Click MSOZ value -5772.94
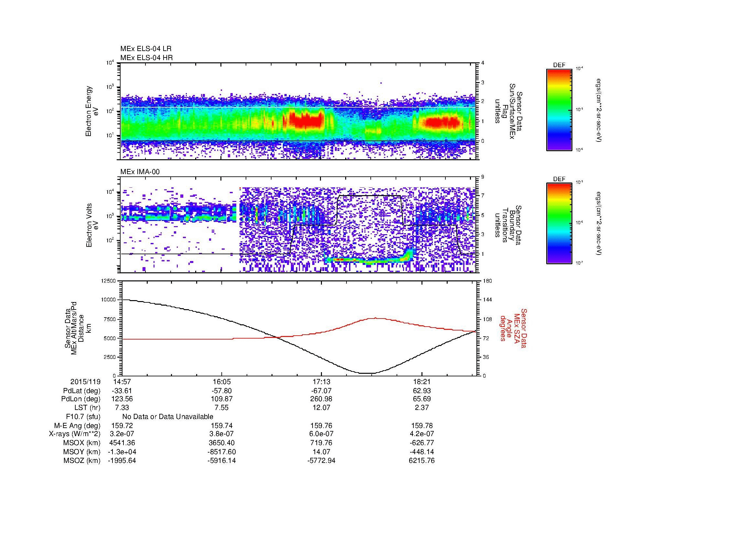The width and height of the screenshot is (756, 534). tap(321, 460)
